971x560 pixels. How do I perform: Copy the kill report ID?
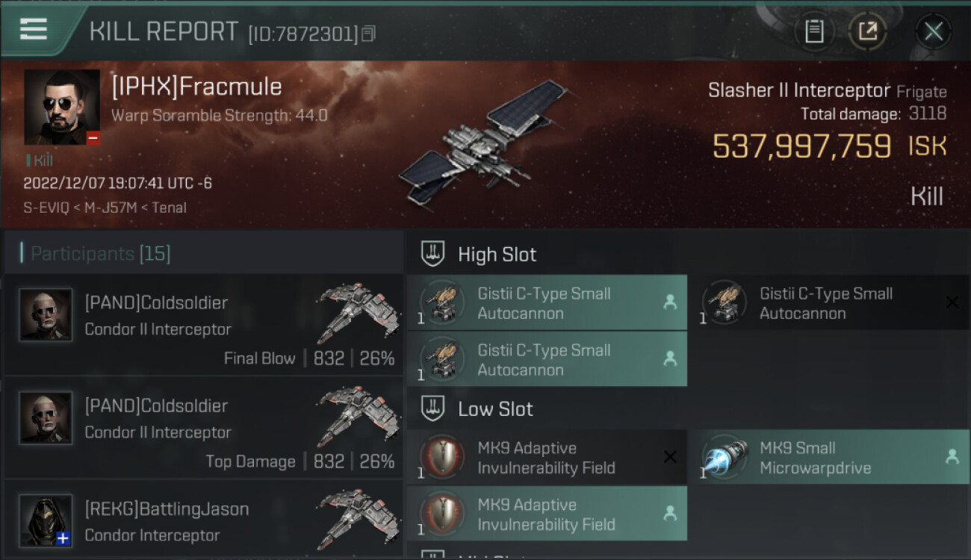click(x=368, y=34)
